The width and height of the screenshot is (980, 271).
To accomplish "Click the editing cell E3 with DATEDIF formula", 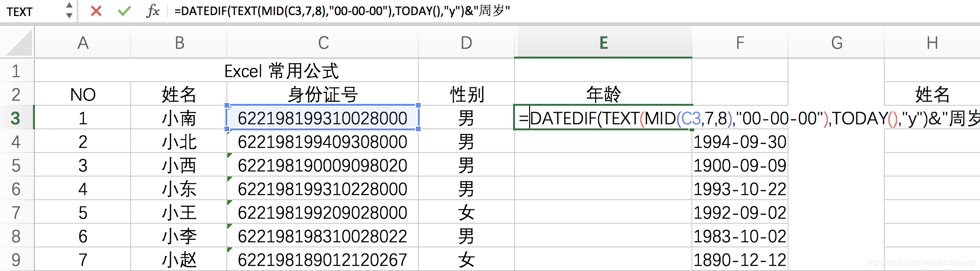I will pos(603,118).
